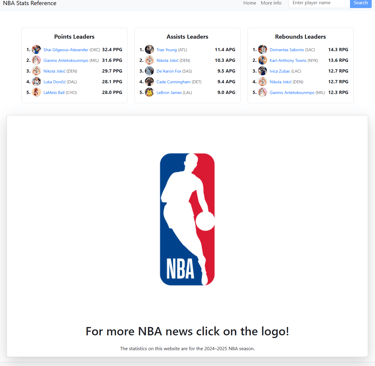Image resolution: width=375 pixels, height=366 pixels.
Task: Click Giannis Antetokounmpo's avatar in Points Leaders
Action: tap(36, 60)
